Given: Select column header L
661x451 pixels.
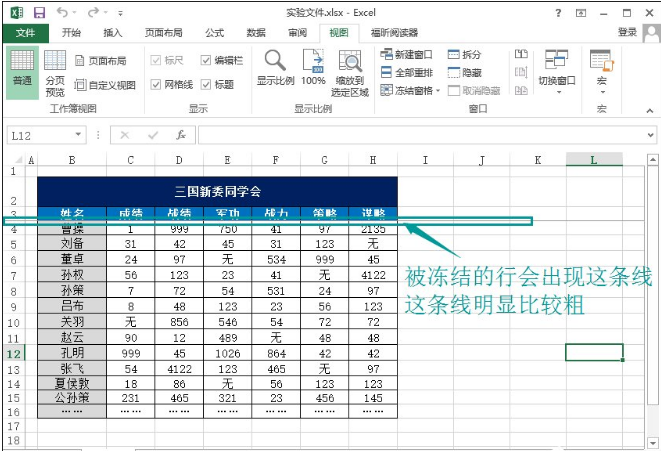Looking at the screenshot, I should [x=594, y=160].
